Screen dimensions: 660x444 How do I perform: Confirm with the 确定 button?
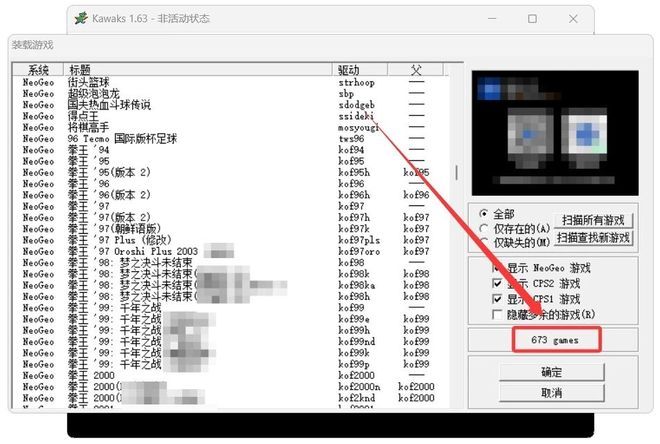pyautogui.click(x=551, y=372)
